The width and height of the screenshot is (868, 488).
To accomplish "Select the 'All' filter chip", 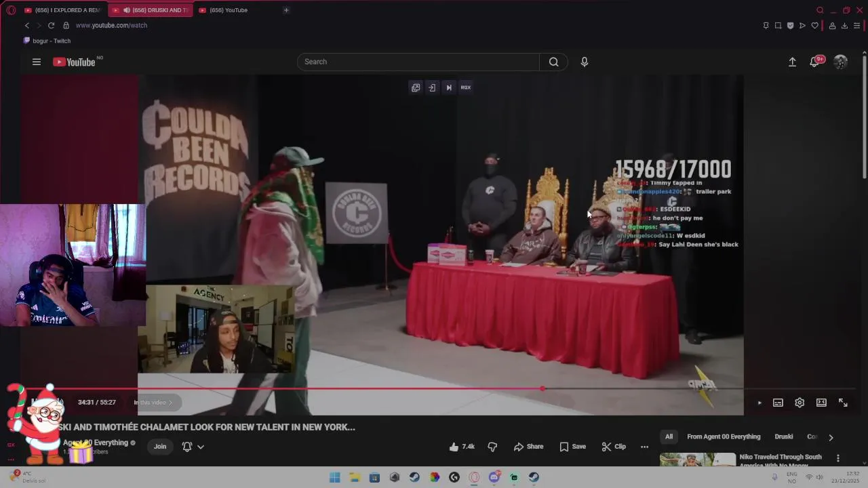I will click(669, 437).
